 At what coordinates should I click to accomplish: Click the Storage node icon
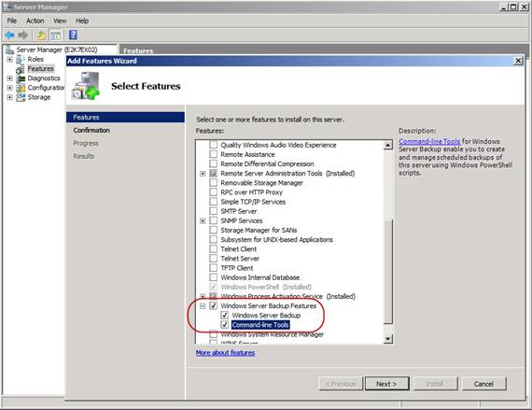(21, 97)
